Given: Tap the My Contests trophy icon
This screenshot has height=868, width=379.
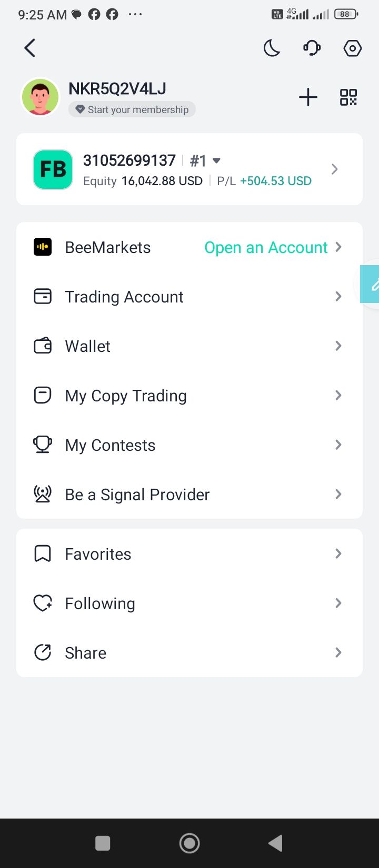Looking at the screenshot, I should click(43, 445).
